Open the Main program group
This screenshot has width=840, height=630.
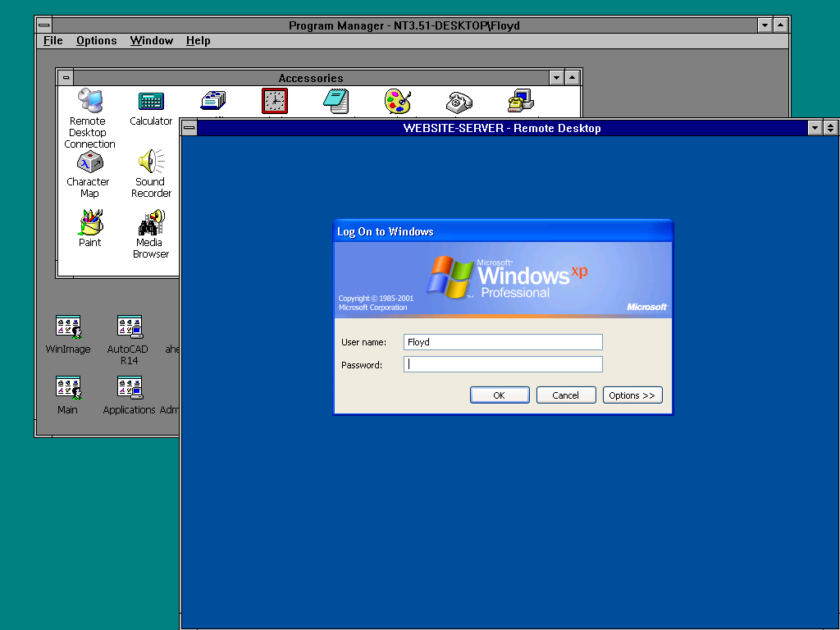(x=68, y=388)
